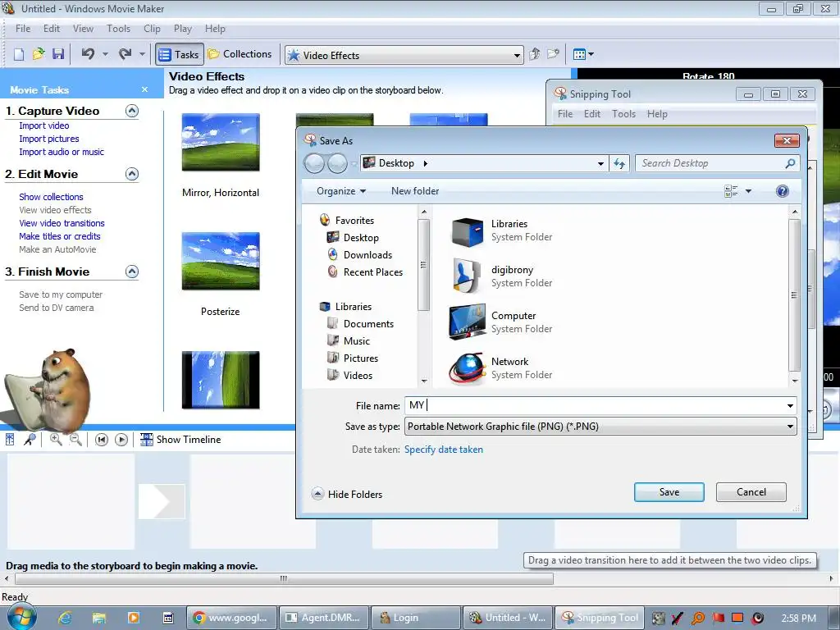Select Documents under Libraries
This screenshot has height=630, width=840.
click(361, 323)
